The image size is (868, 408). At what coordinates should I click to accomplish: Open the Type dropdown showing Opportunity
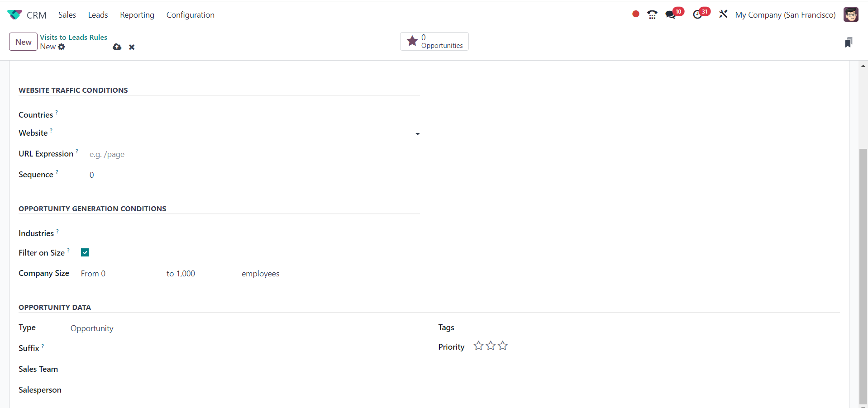(x=244, y=328)
